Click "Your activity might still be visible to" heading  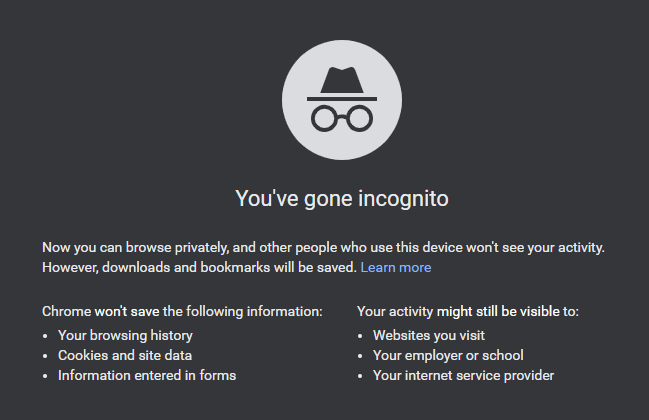tap(467, 312)
